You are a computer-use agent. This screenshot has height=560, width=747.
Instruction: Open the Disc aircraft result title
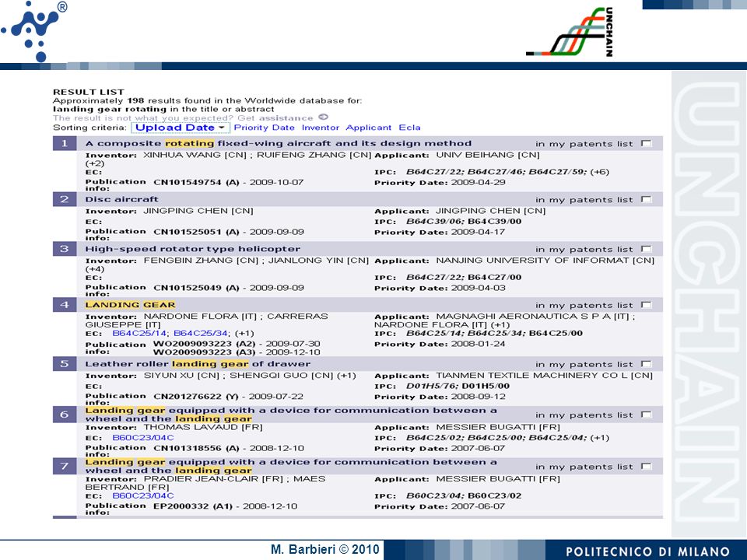(x=121, y=199)
